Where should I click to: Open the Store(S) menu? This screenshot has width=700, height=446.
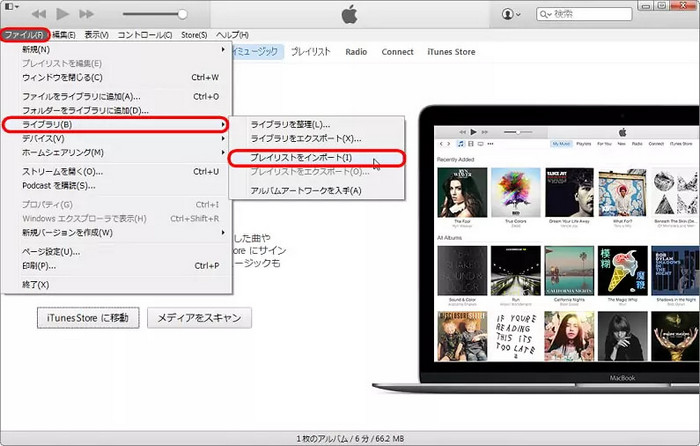194,35
